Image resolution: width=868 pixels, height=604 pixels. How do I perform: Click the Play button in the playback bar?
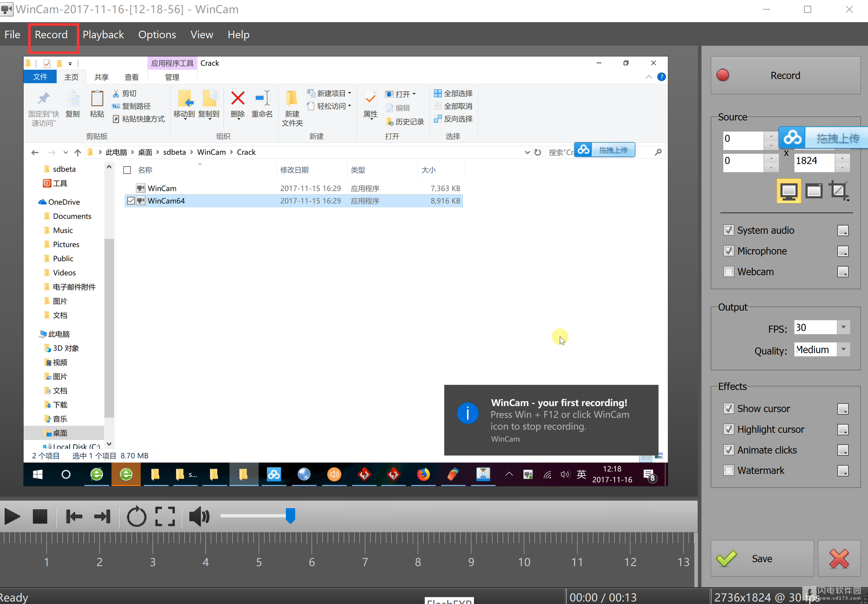(13, 517)
